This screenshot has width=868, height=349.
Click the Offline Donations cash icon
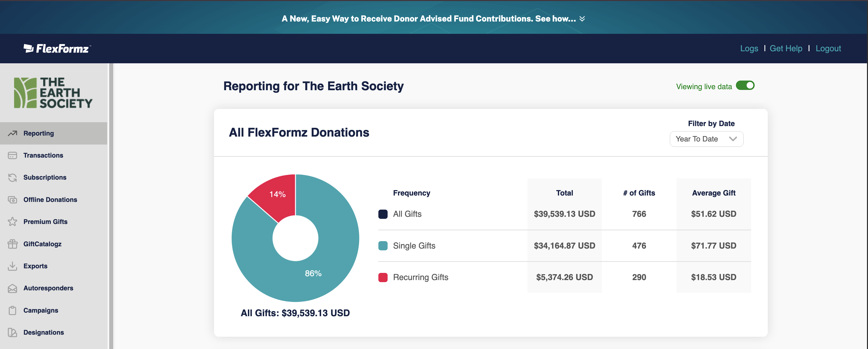(13, 200)
